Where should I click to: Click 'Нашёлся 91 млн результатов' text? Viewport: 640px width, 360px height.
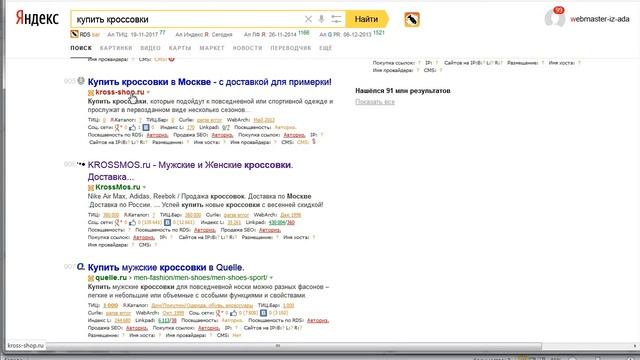(402, 91)
